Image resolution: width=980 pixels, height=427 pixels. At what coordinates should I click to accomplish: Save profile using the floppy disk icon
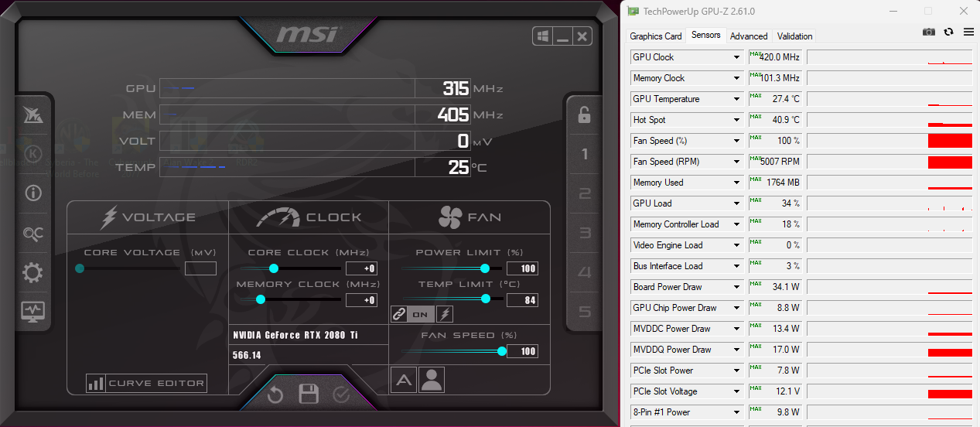pyautogui.click(x=309, y=394)
